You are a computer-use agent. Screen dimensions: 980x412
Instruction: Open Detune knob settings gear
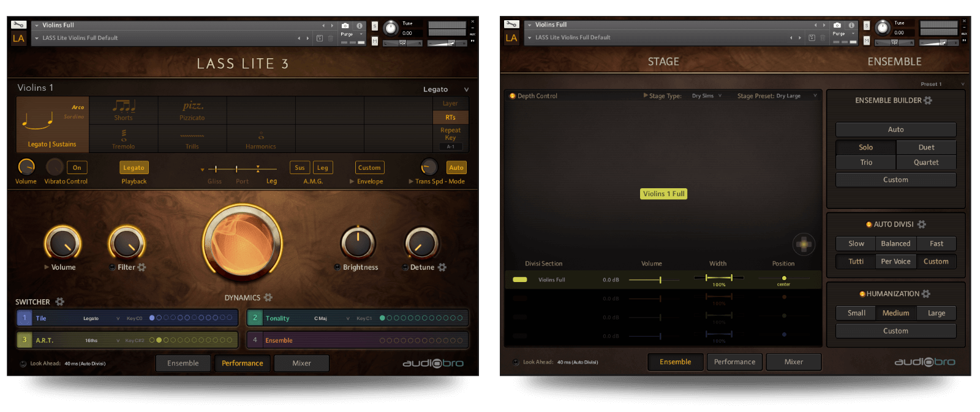click(442, 267)
